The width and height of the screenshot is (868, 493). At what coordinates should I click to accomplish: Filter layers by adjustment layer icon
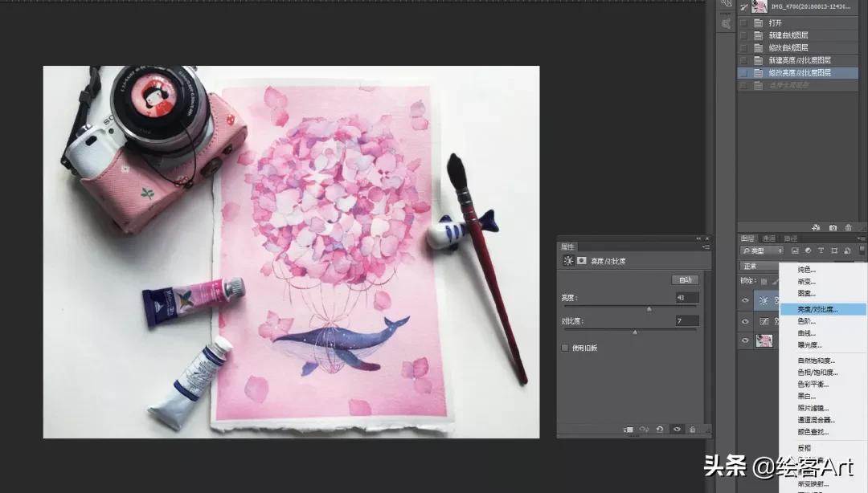[x=808, y=251]
